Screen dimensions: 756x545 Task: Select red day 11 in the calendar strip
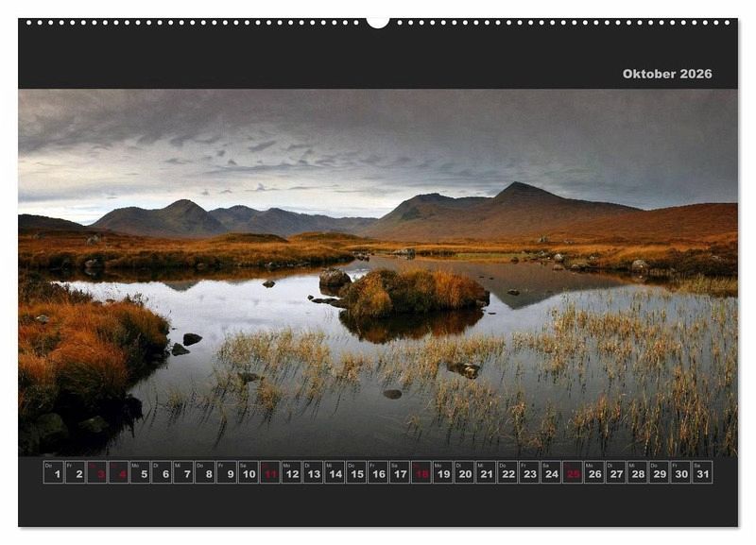point(270,472)
